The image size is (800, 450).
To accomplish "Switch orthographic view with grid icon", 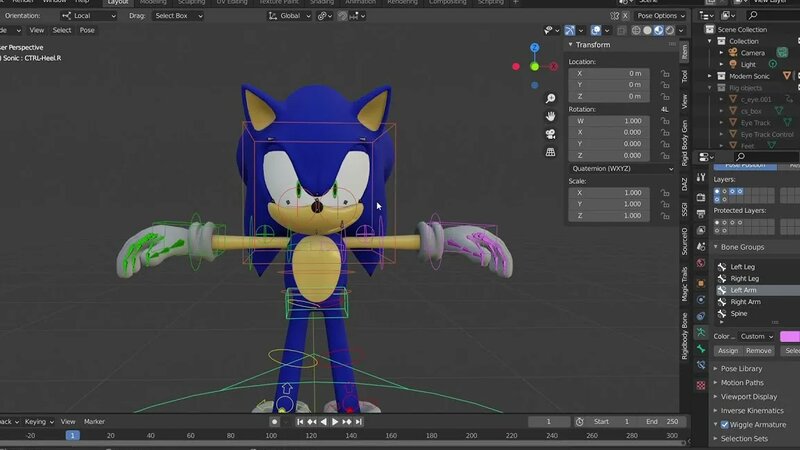I will tap(551, 152).
